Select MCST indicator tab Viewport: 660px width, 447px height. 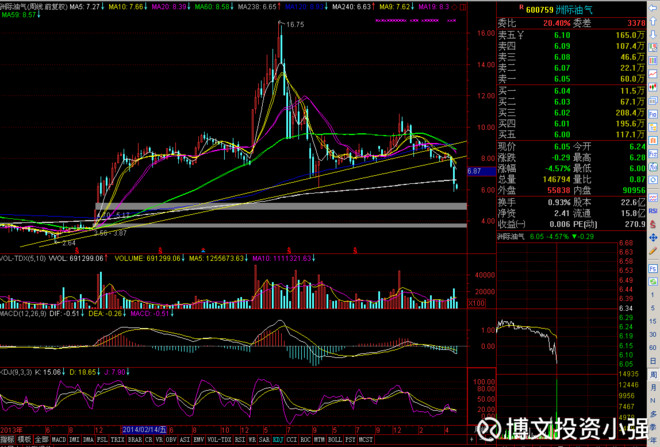click(x=365, y=440)
